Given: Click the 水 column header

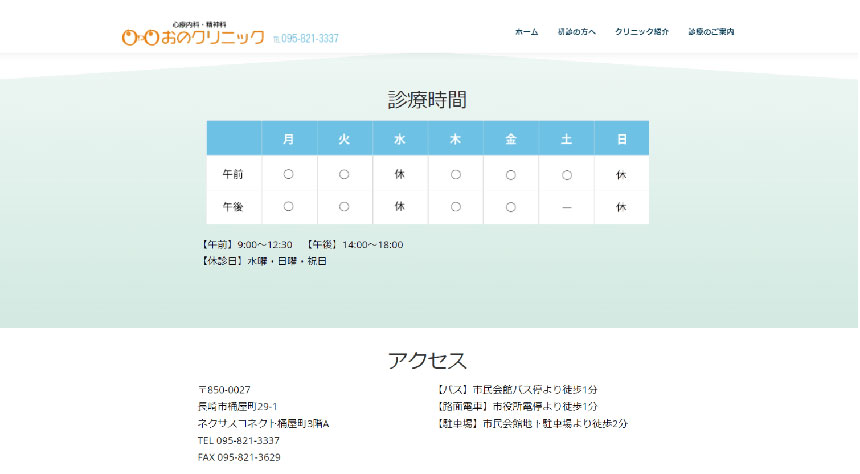Looking at the screenshot, I should 400,138.
